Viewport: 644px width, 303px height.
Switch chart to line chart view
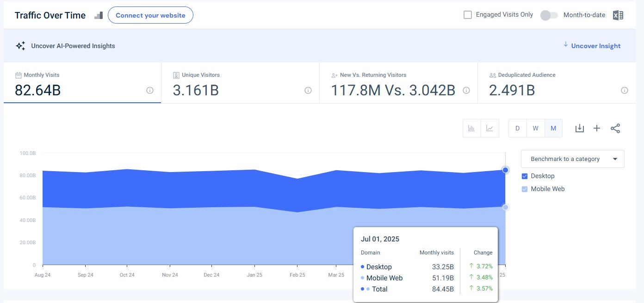[490, 128]
